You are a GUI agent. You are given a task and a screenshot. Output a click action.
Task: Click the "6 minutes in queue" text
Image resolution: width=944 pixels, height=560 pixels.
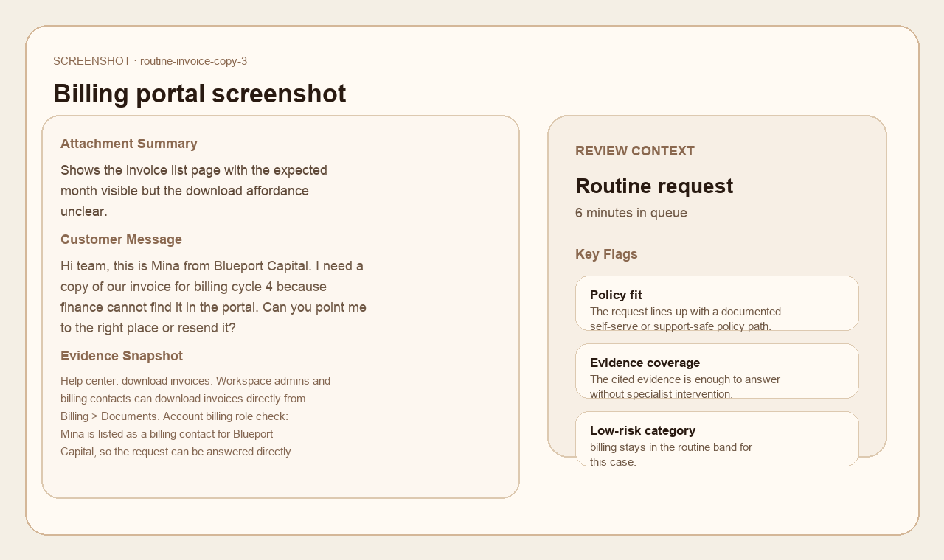[631, 213]
